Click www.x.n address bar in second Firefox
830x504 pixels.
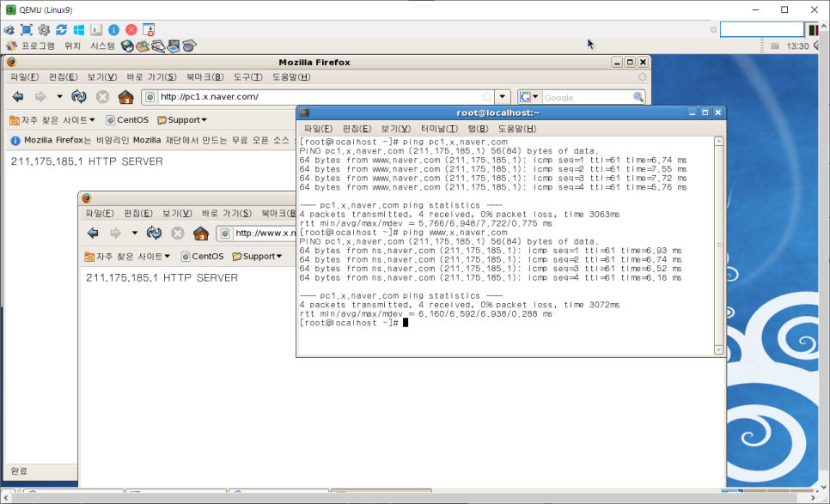256,234
